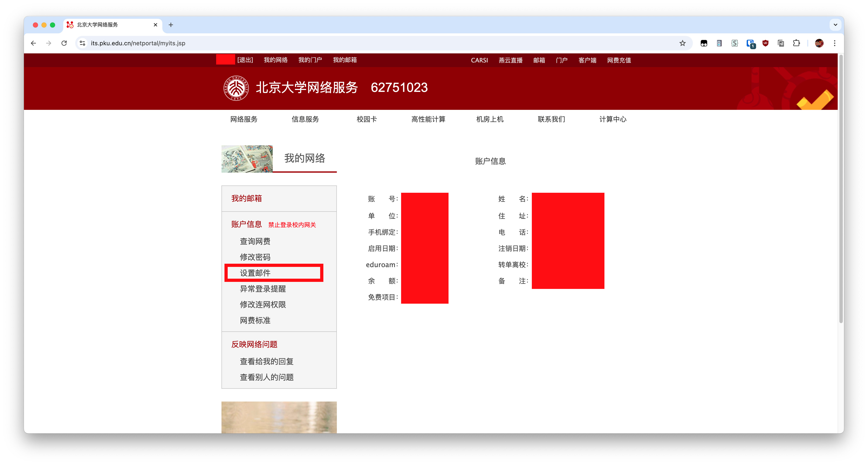Click the back navigation arrow
The image size is (868, 465).
click(x=33, y=43)
